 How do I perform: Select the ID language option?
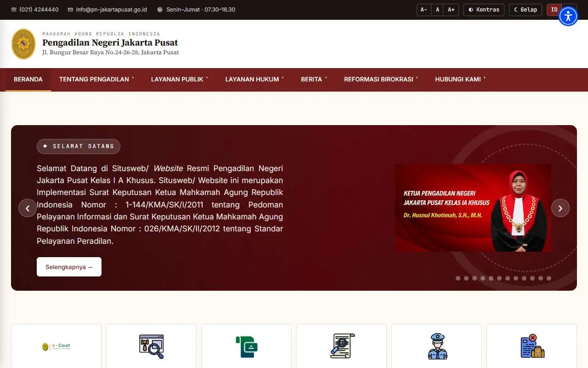click(554, 10)
